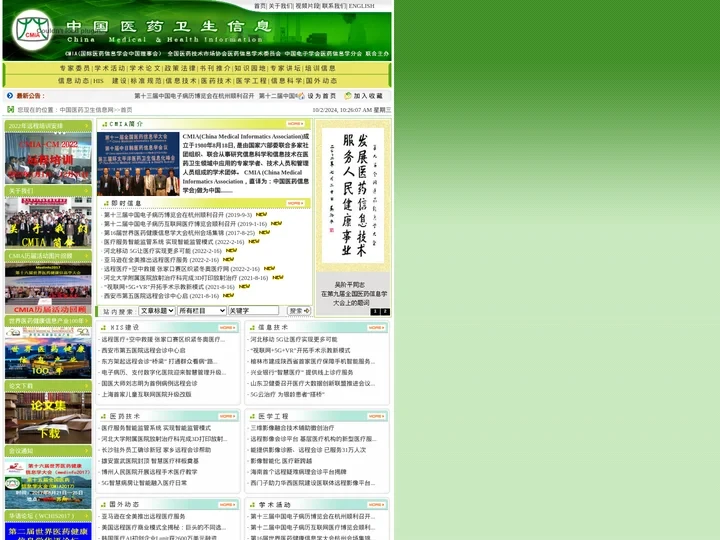
Task: Open MORE button in 医药技术 section
Action: tap(227, 416)
